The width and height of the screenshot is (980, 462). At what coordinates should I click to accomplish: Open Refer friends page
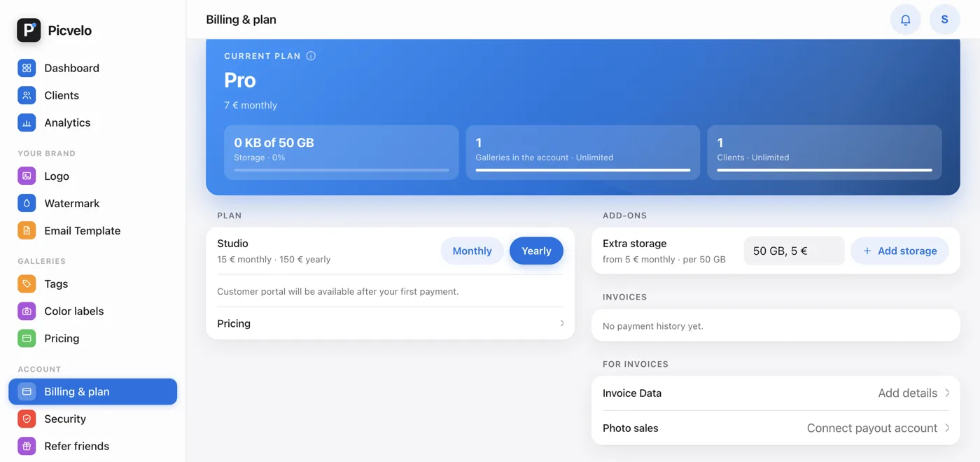(x=92, y=446)
